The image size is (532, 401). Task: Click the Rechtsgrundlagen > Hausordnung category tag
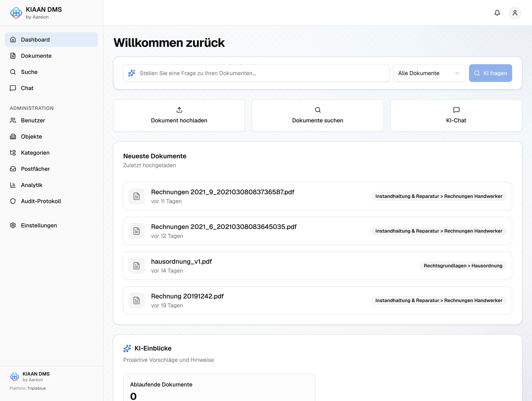[463, 266]
